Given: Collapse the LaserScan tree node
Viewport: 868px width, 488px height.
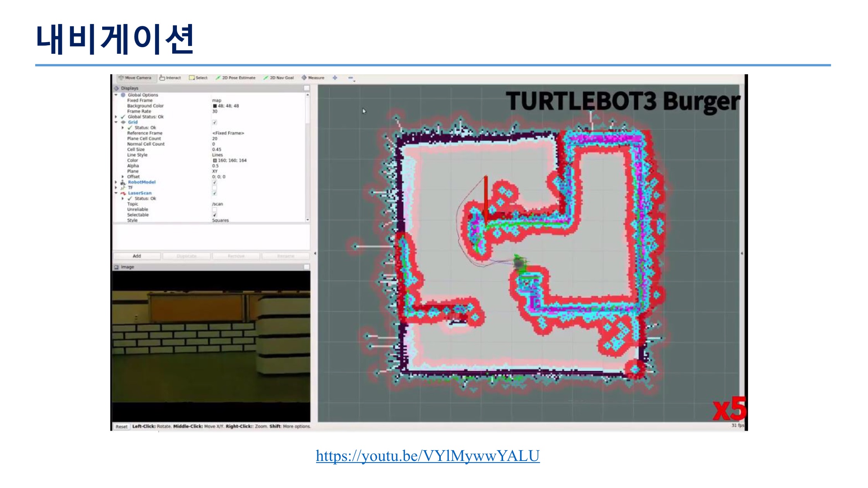Looking at the screenshot, I should pos(116,193).
